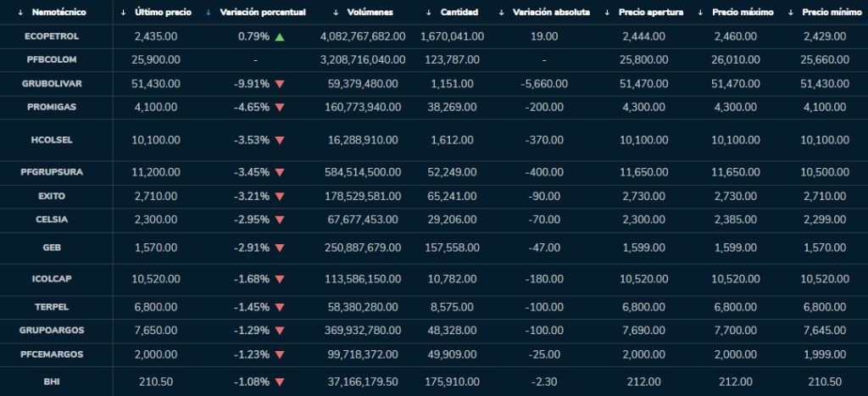Viewport: 868px width, 396px height.
Task: Click the red down arrow for EXITO
Action: [x=280, y=197]
